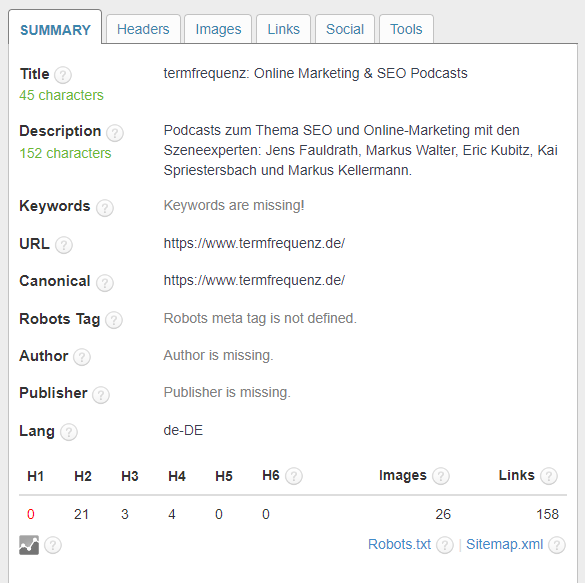Open the help icon after Robots.txt
585x583 pixels.
point(445,545)
